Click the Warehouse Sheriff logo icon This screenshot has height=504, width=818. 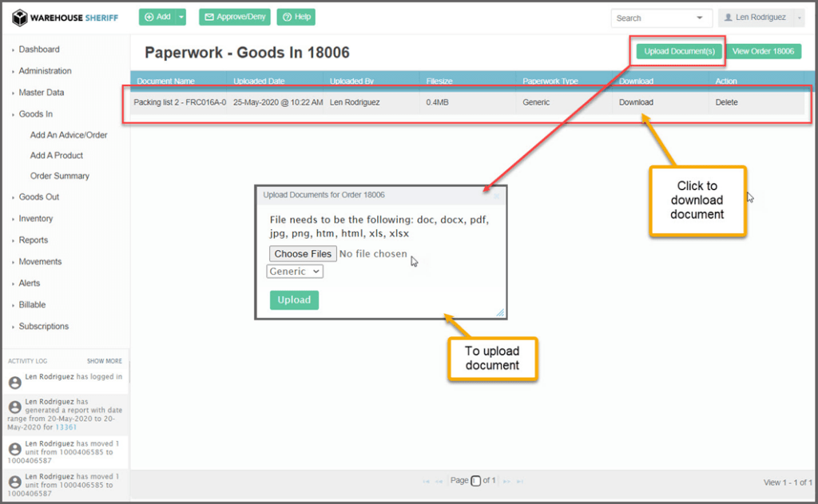coord(20,18)
